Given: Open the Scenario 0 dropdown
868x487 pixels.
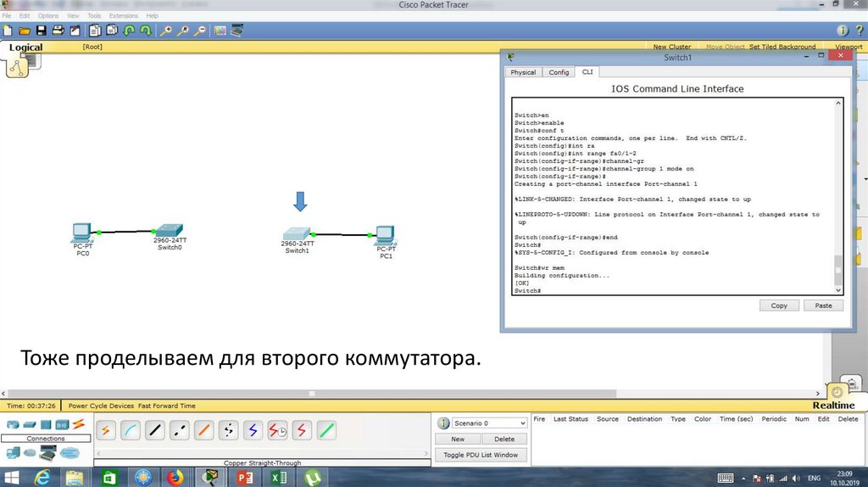Looking at the screenshot, I should pyautogui.click(x=489, y=423).
